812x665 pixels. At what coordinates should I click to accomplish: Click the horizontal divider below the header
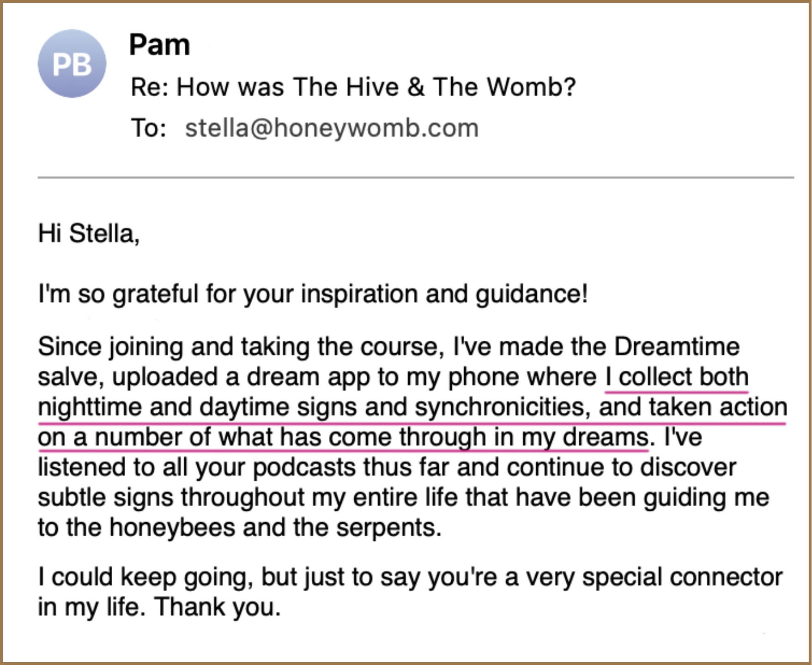416,177
